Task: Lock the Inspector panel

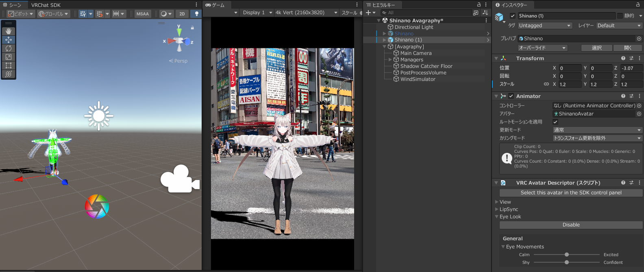Action: click(638, 4)
